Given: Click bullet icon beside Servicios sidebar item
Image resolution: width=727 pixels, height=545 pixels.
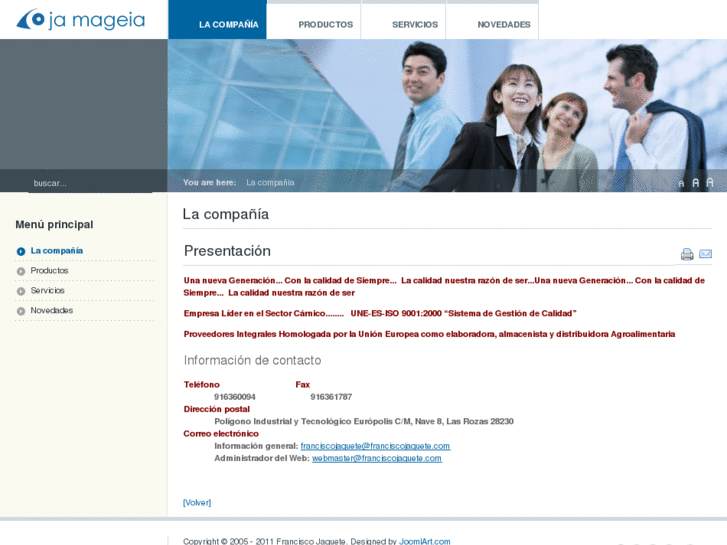Looking at the screenshot, I should click(x=21, y=291).
